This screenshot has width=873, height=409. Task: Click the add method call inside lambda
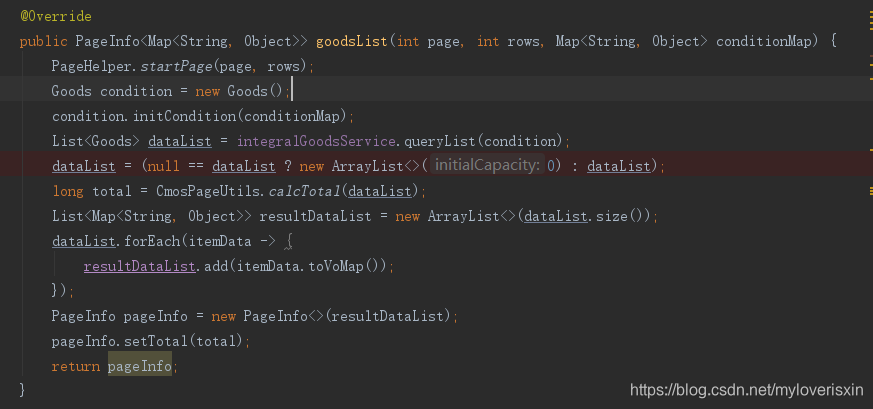coord(215,267)
